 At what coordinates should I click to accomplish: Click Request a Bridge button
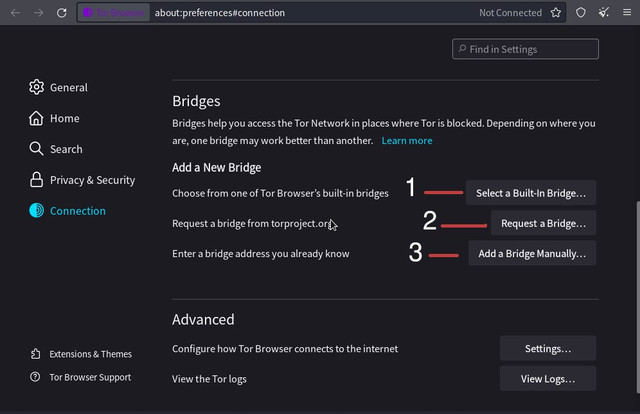(543, 223)
